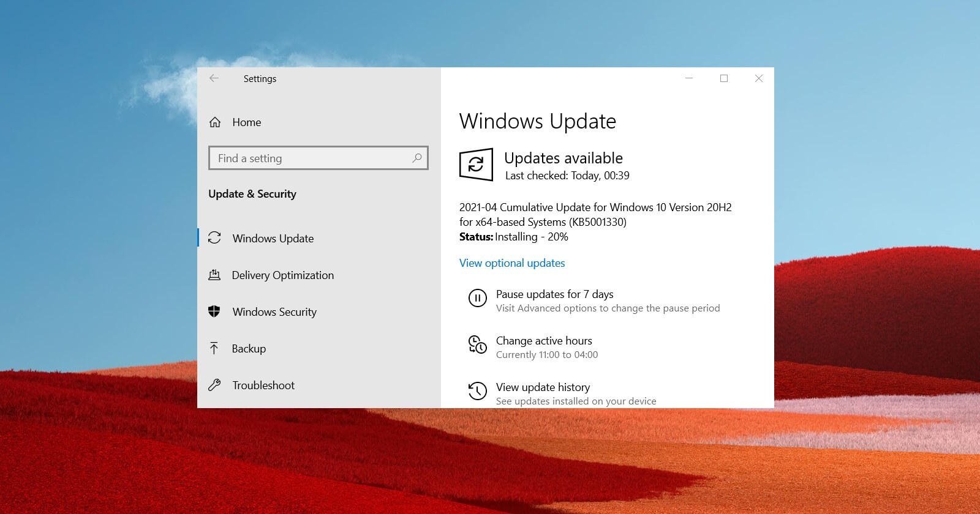Click the back arrow in Settings

point(214,78)
